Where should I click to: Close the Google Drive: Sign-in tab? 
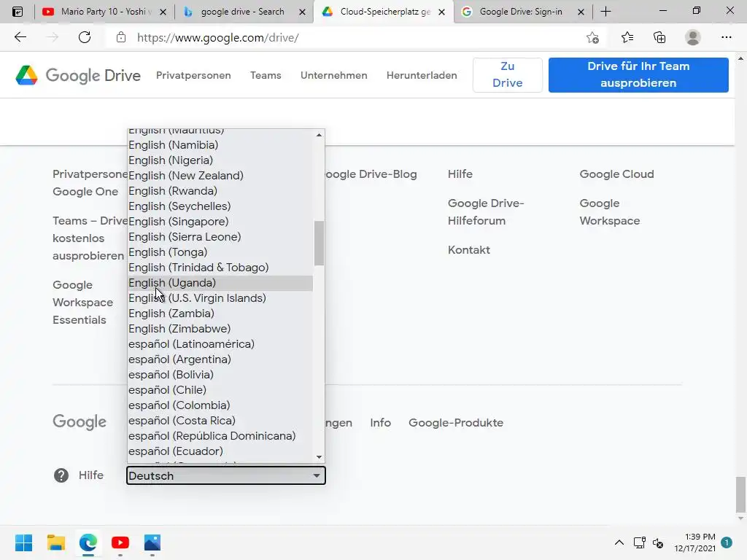(581, 12)
